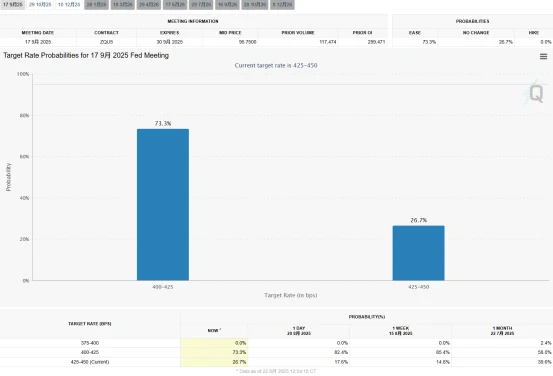Open the 17 6月26 meeting tab
This screenshot has height=376, width=553.
(175, 5)
